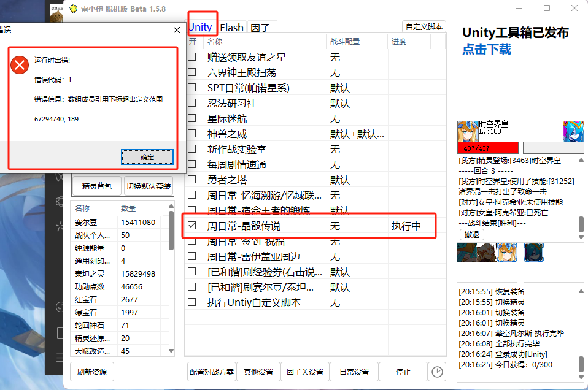Screen dimensions: 588x390
Task: Enable the 赠送领取友谊之星 checkbox
Action: point(192,57)
